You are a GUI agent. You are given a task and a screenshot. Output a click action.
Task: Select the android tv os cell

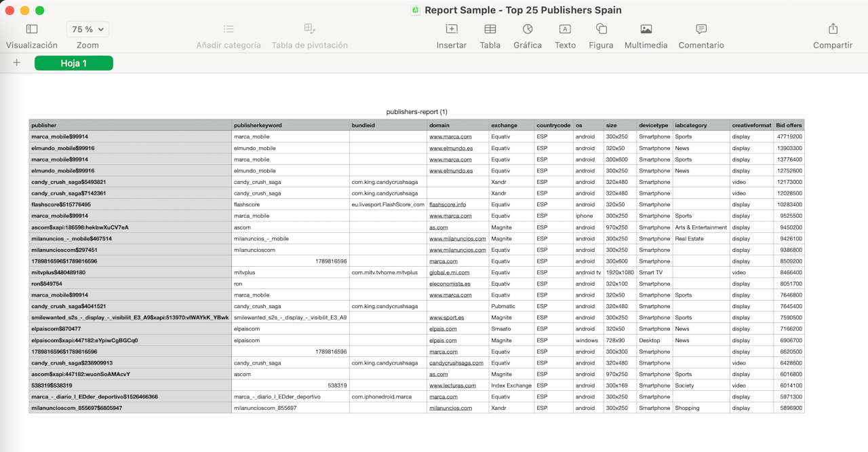[x=588, y=272]
